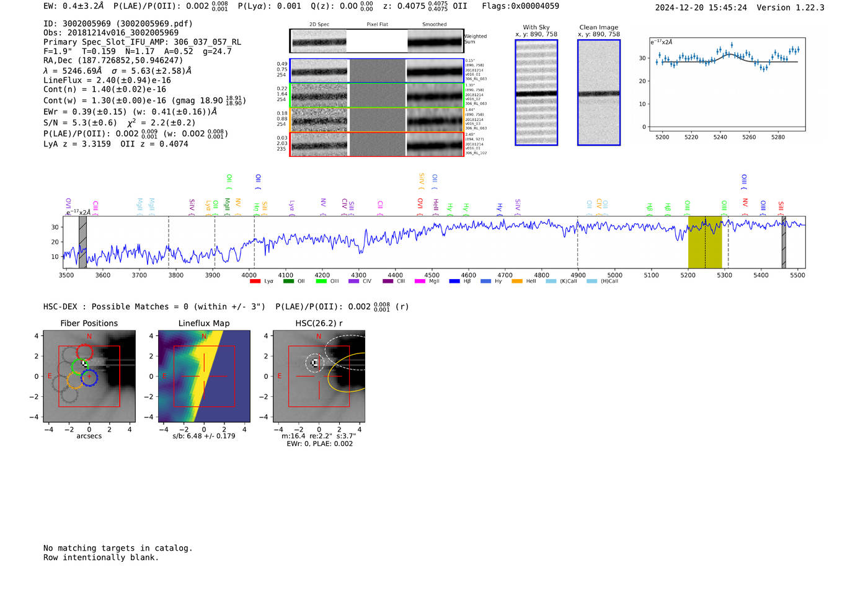Screen dimensions: 868x591
Task: Click the Flags:0x00004059 text
Action: pyautogui.click(x=520, y=6)
